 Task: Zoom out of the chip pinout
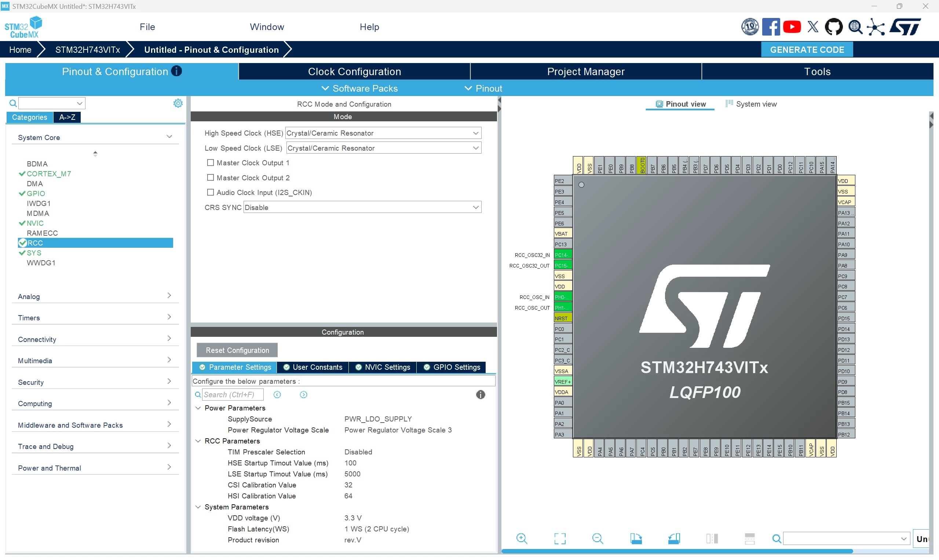598,538
